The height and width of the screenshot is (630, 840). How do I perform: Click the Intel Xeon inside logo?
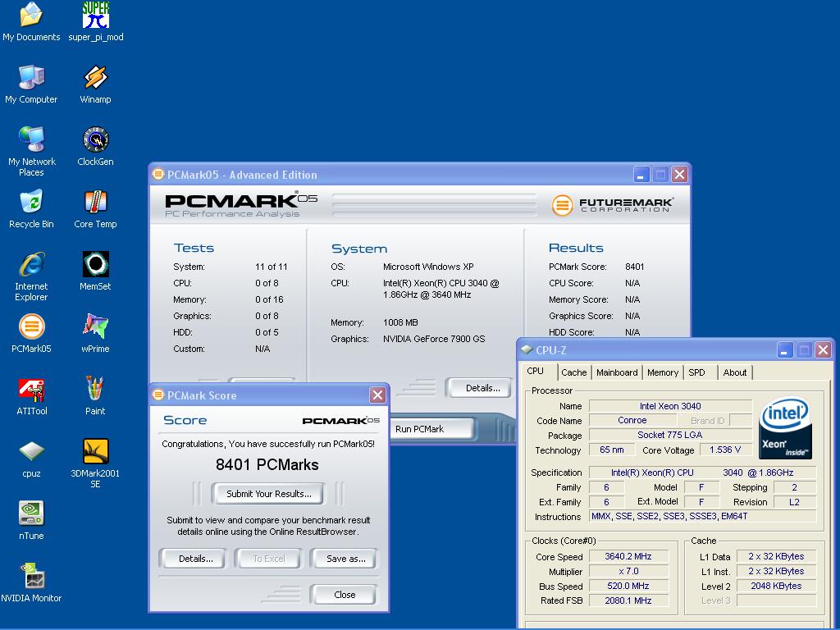click(785, 427)
